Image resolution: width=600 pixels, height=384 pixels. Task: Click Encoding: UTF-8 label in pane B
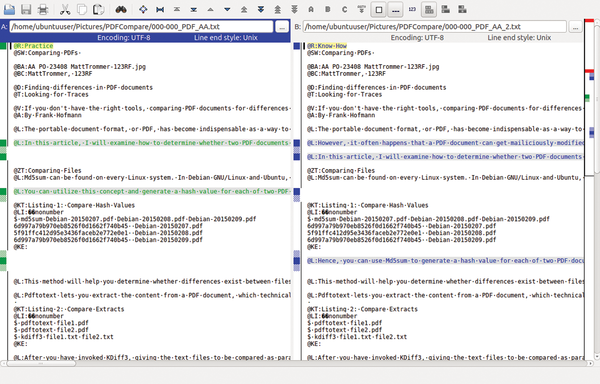417,37
